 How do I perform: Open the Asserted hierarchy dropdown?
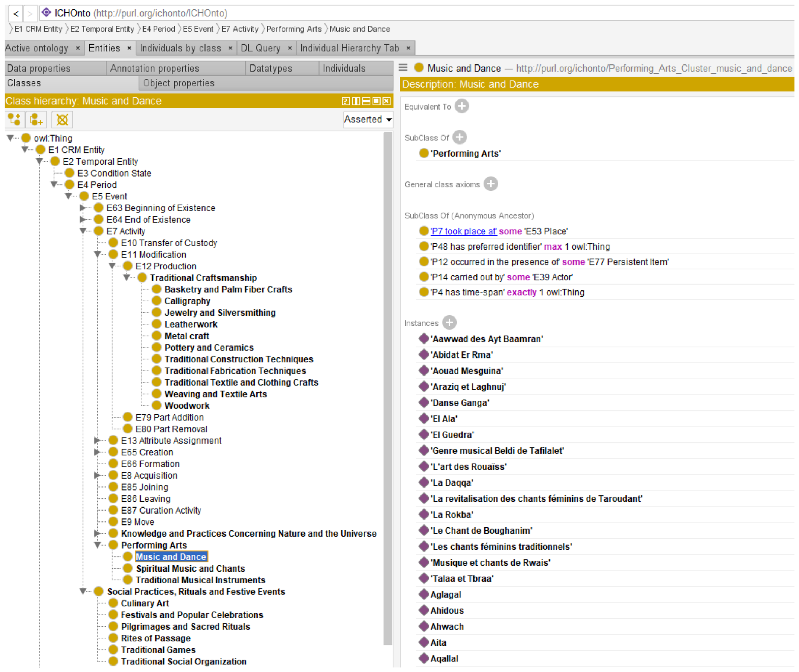click(x=368, y=120)
